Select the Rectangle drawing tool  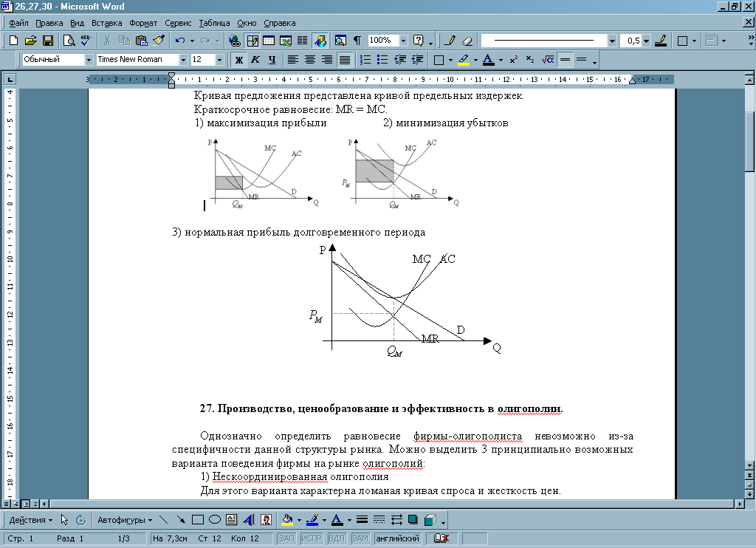pos(198,519)
